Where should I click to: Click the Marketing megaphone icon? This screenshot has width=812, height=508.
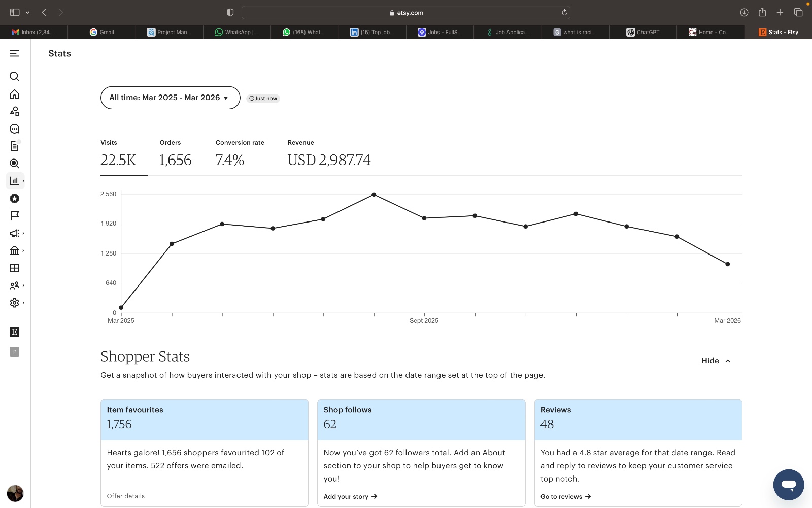click(x=15, y=233)
